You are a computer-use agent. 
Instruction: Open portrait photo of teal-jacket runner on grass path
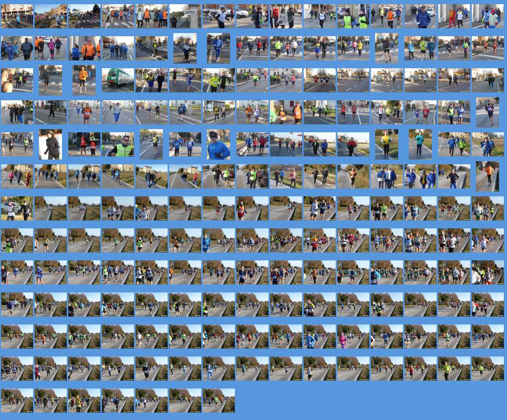[x=420, y=144]
